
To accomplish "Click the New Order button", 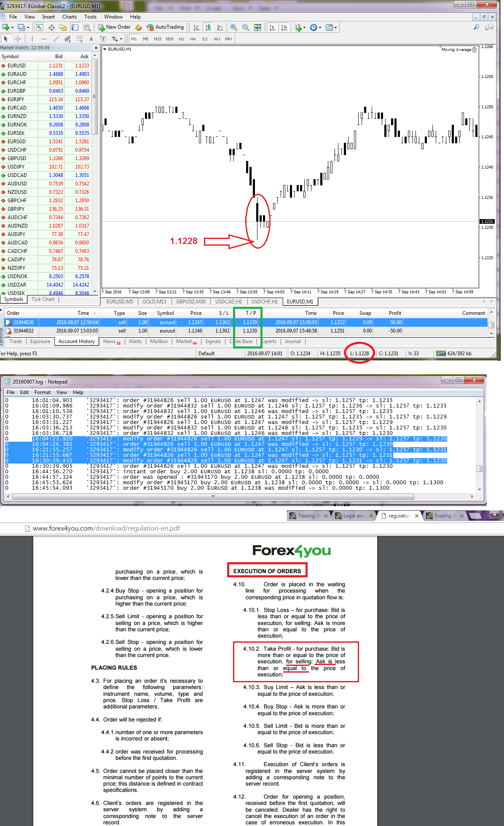I will [114, 27].
